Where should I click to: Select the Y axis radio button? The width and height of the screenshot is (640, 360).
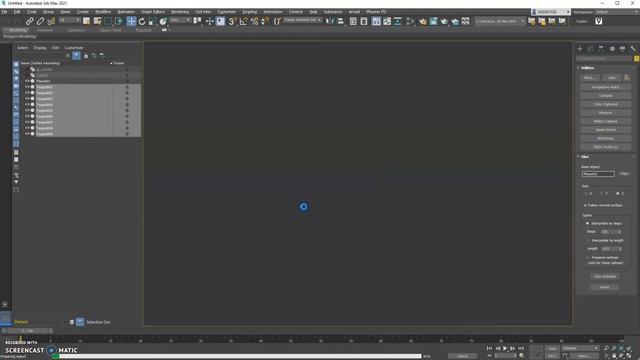602,193
